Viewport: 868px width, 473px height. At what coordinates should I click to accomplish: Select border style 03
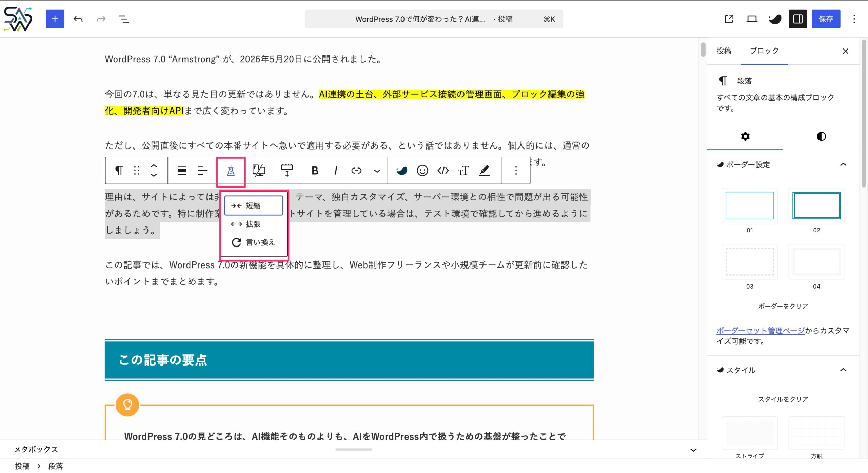(750, 262)
